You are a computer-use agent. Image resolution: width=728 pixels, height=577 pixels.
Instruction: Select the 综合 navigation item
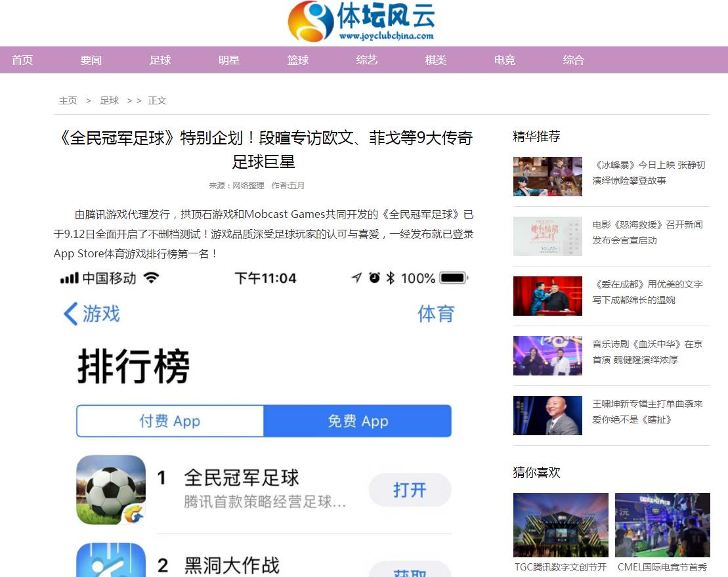[573, 60]
